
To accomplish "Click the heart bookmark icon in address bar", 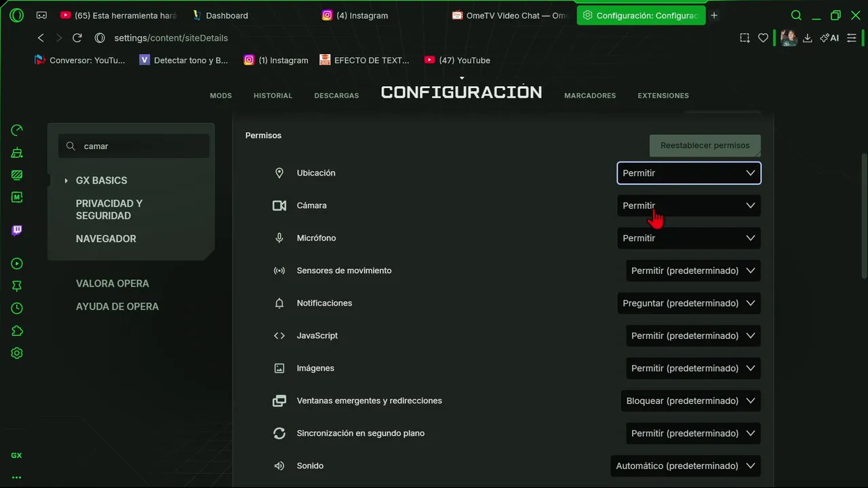I will pos(763,38).
